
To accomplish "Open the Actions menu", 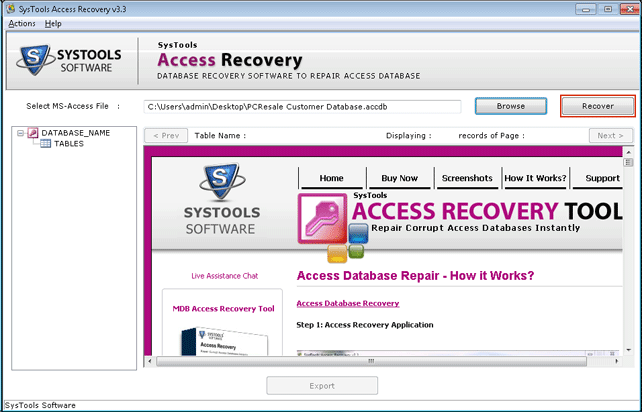I will tap(22, 24).
